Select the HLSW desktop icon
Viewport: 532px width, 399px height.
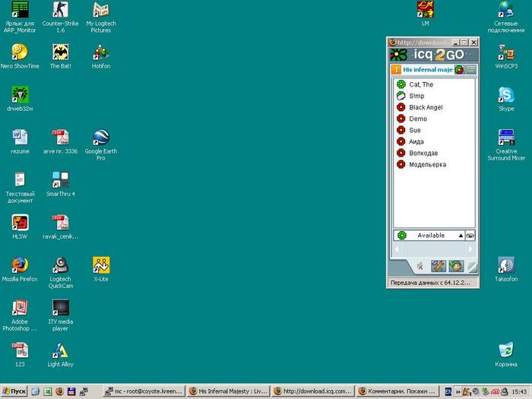[20, 223]
